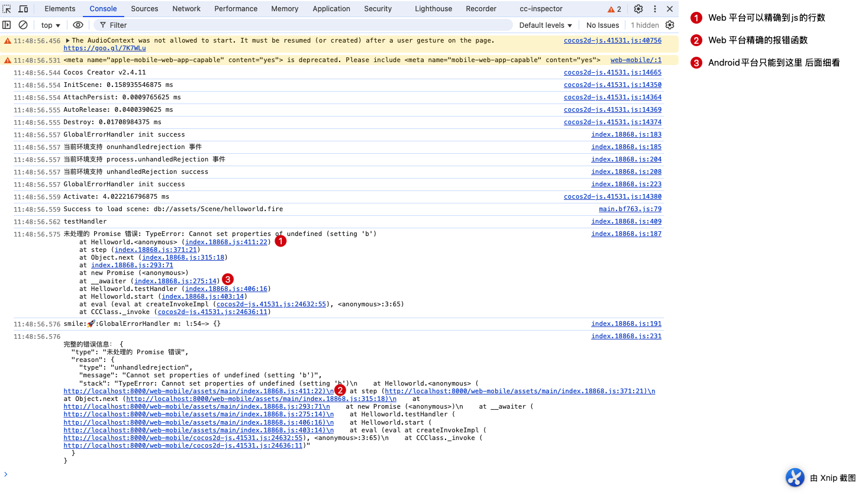Open source link index.18868.js:223
This screenshot has width=868, height=495.
627,185
